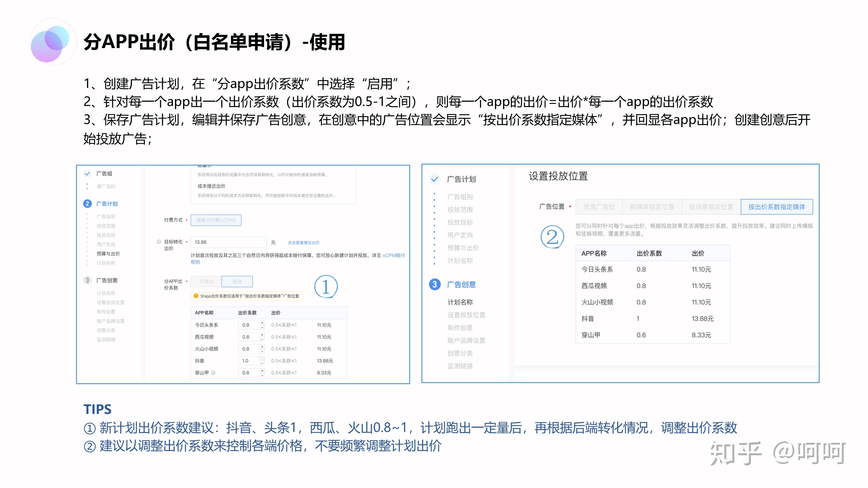Viewport: 868px width, 488px height.
Task: Select the 按展示付费(oCPM) payment option
Action: pos(216,220)
